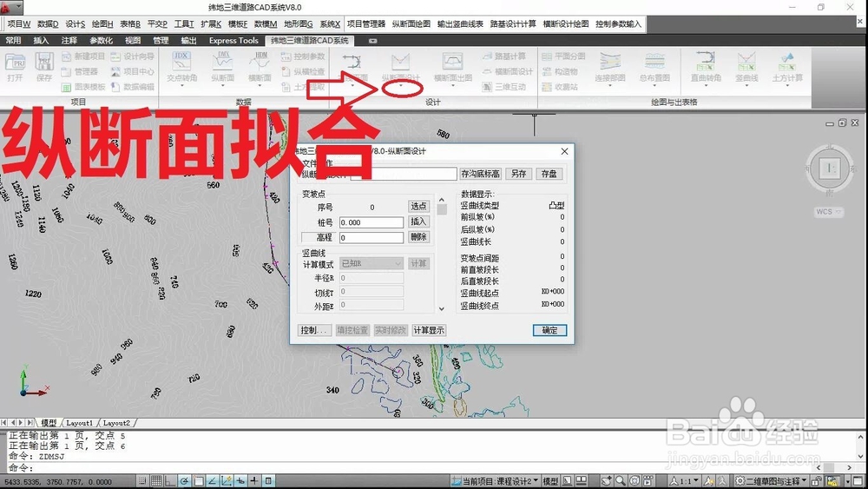Toggle polar tracking in the status bar
The width and height of the screenshot is (868, 489).
(184, 481)
